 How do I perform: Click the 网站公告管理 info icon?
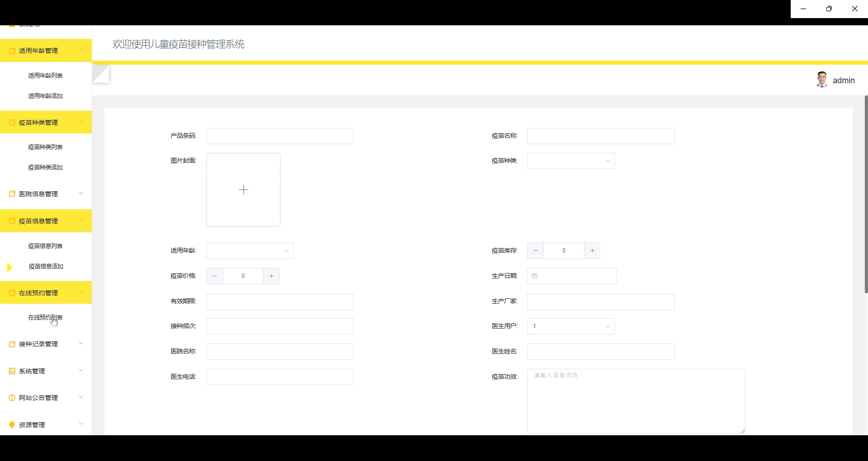[x=12, y=398]
